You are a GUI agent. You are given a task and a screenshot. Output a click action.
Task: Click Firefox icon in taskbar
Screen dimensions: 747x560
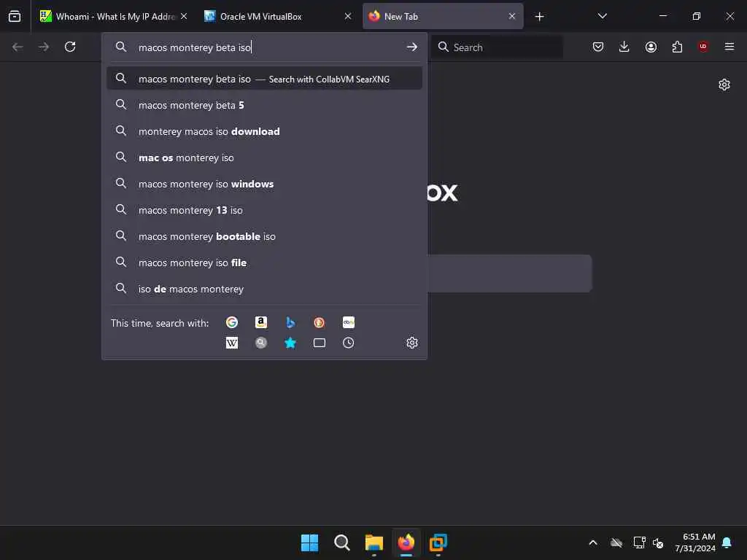click(406, 542)
